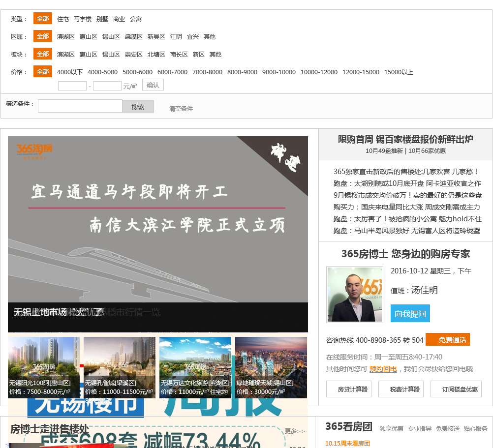This screenshot has width=493, height=448.
Task: Select 住宅 property type filter
Action: click(x=63, y=19)
